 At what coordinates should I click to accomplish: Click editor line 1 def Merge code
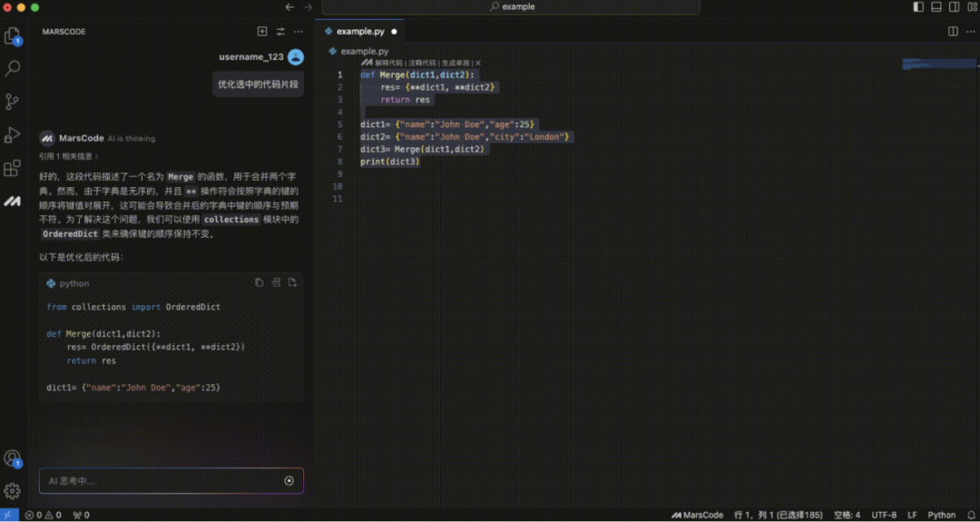tap(416, 75)
